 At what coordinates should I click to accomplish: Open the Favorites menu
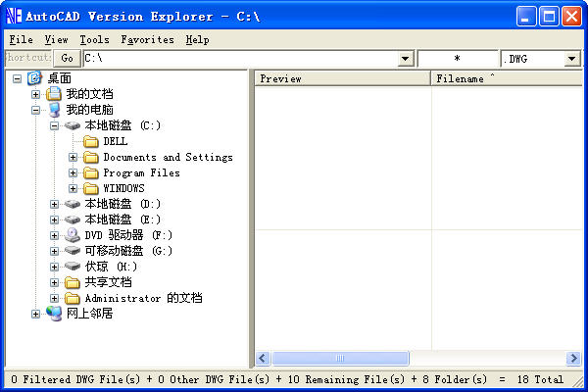(147, 39)
